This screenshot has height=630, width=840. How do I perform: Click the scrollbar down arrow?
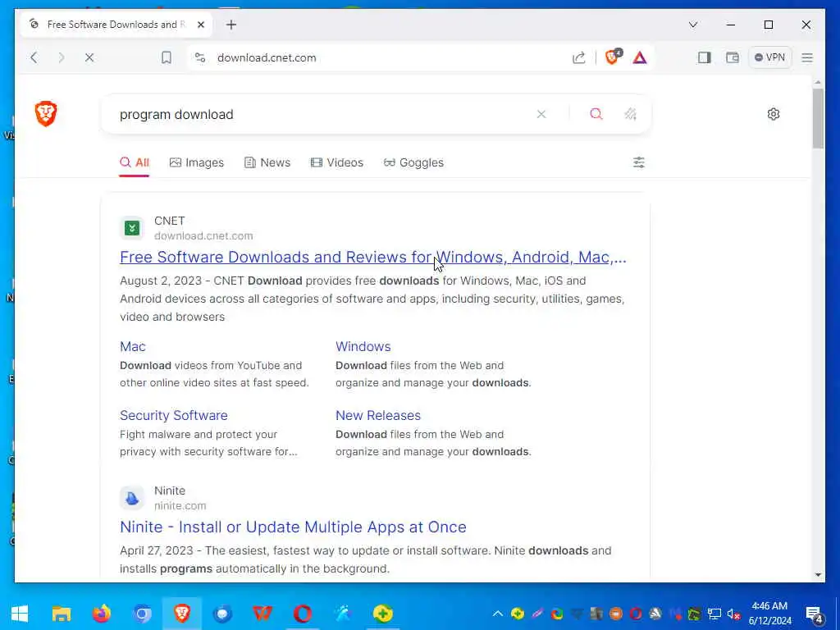point(818,575)
